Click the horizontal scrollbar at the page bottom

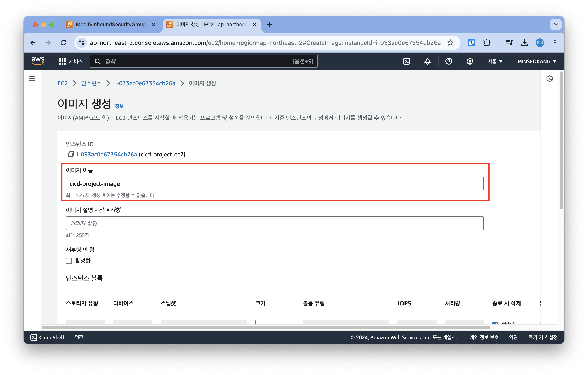point(266,328)
